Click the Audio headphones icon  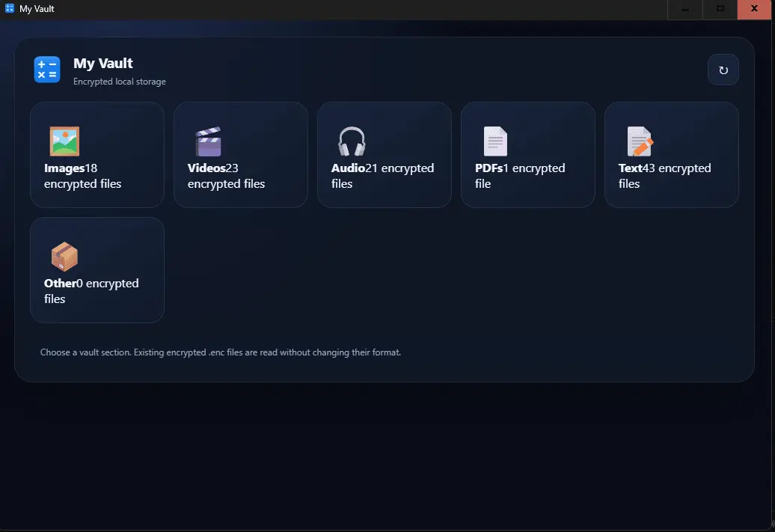[352, 141]
